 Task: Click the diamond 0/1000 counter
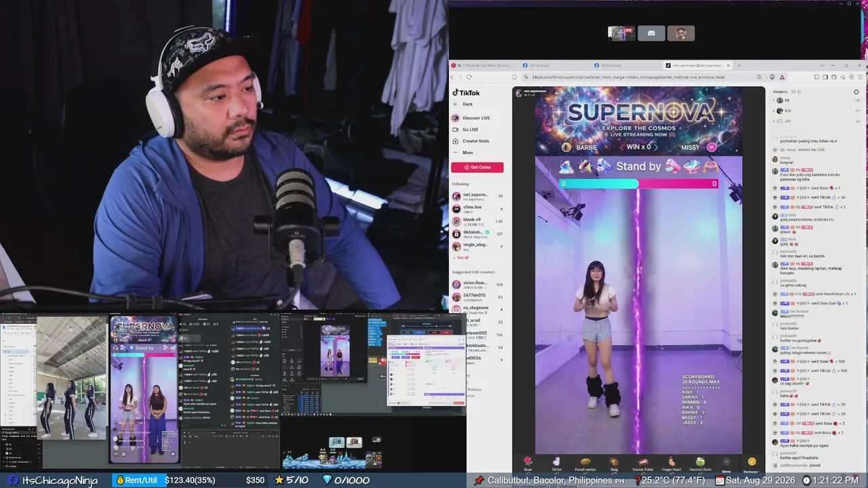pos(346,481)
